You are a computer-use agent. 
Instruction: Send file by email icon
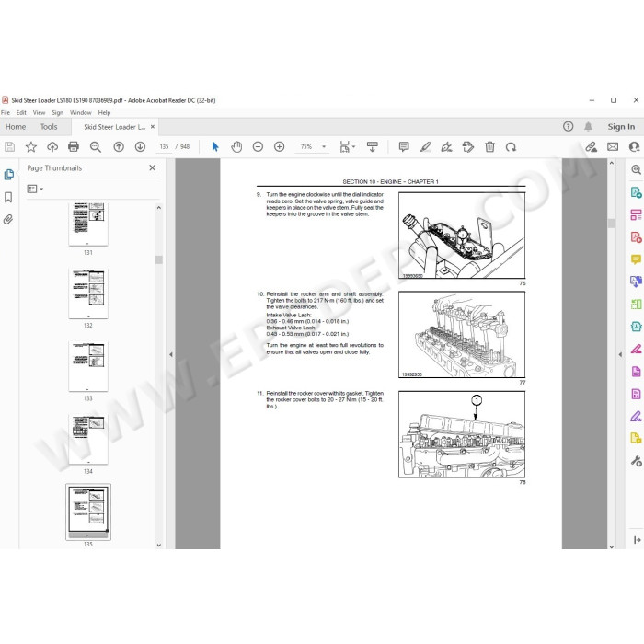[x=613, y=146]
